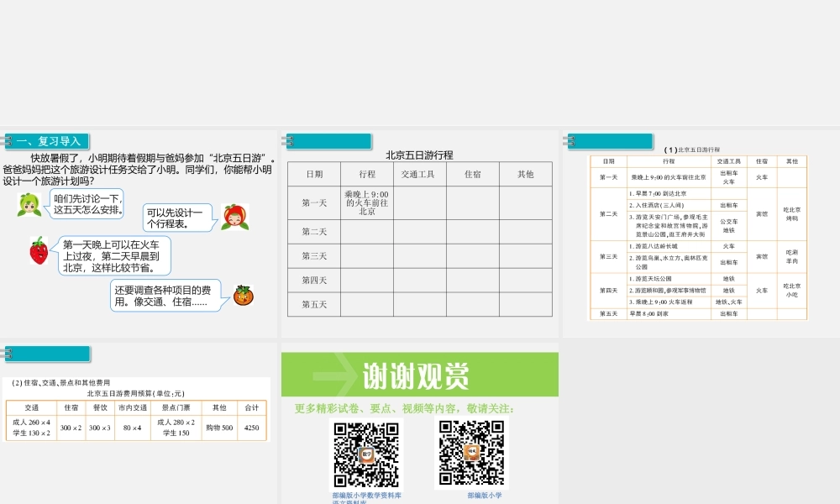Select the speech bubble about 交通、住宿 costs
840x504 pixels.
click(165, 296)
